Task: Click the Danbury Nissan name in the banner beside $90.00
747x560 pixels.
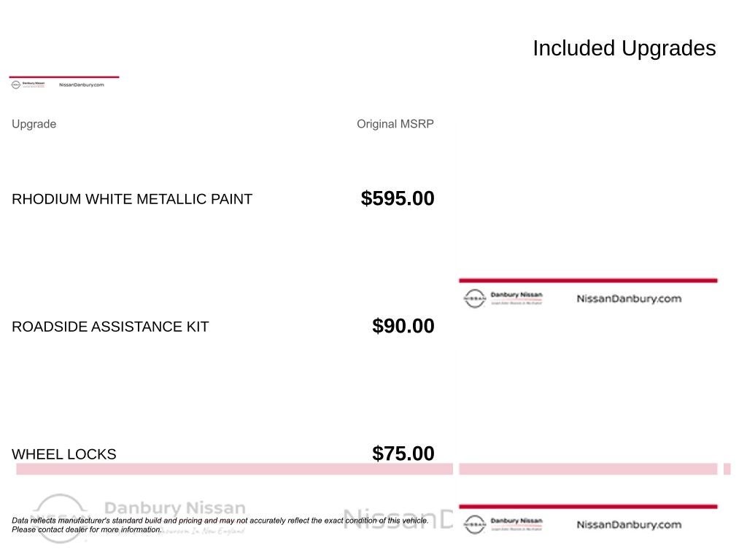Action: [516, 295]
